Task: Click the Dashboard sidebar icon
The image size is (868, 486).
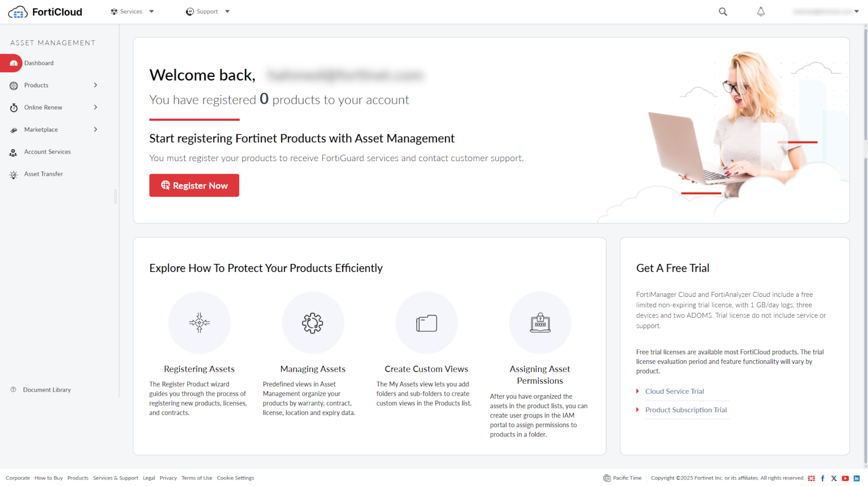Action: point(13,63)
